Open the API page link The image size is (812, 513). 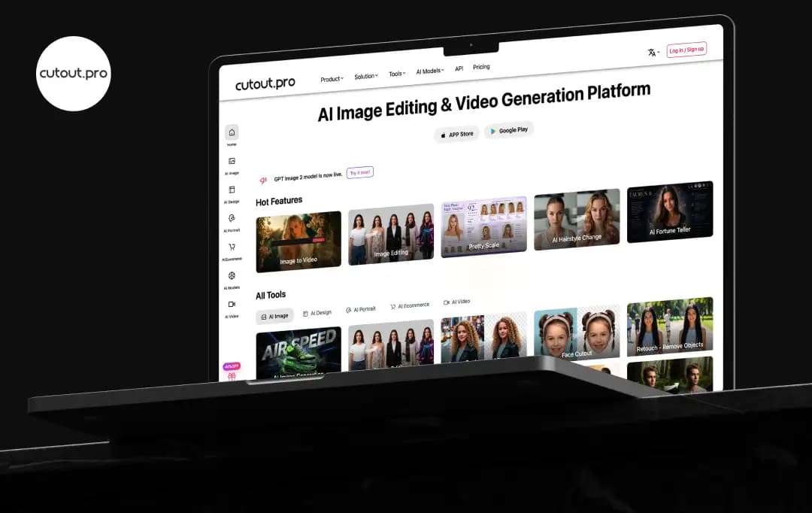[x=459, y=68]
